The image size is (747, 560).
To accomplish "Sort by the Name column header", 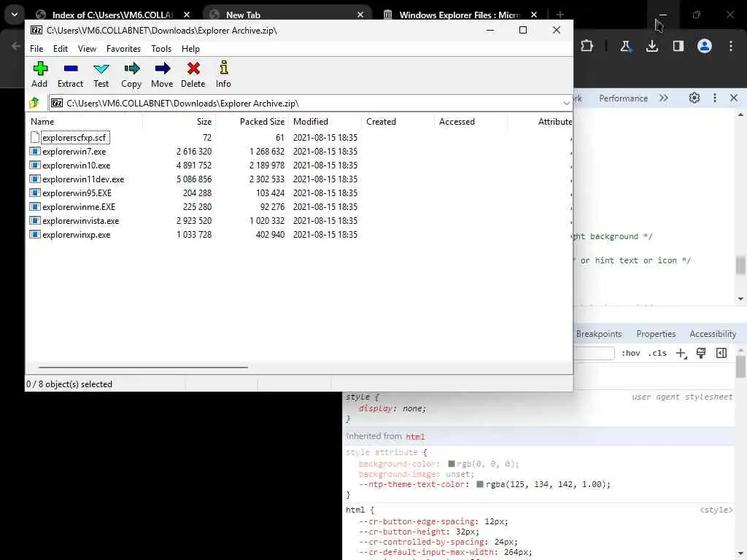I will point(85,122).
